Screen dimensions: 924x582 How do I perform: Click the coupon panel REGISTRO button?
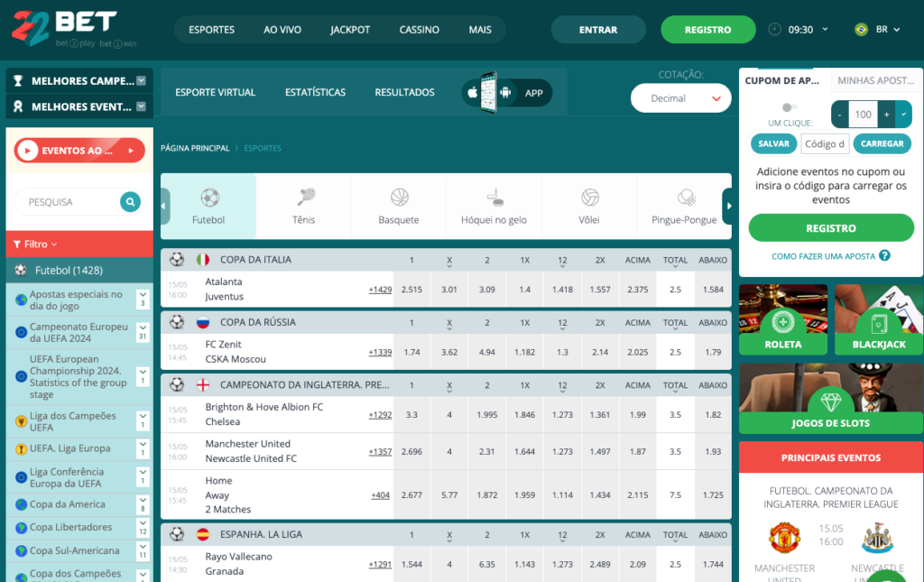click(x=831, y=228)
